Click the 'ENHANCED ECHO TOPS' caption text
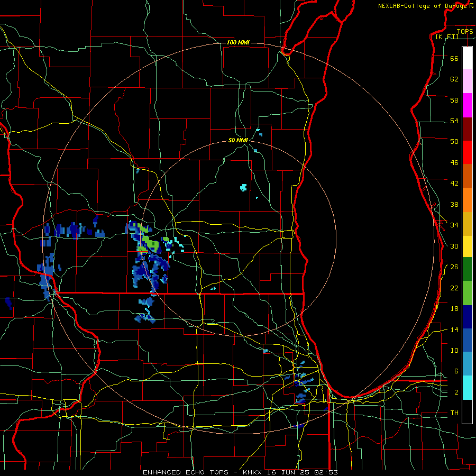 [186, 472]
